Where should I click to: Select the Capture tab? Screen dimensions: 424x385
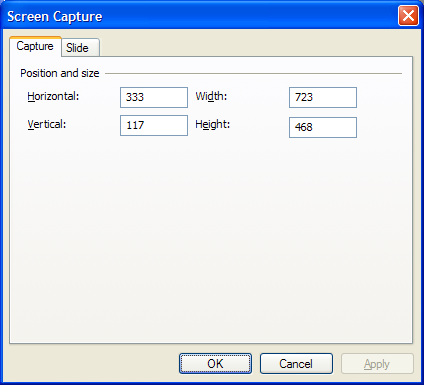(x=35, y=46)
